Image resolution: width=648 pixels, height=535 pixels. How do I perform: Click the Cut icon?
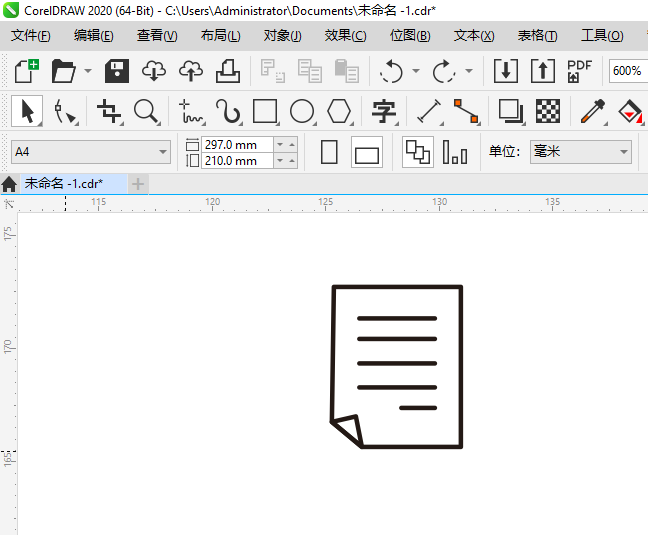(273, 71)
